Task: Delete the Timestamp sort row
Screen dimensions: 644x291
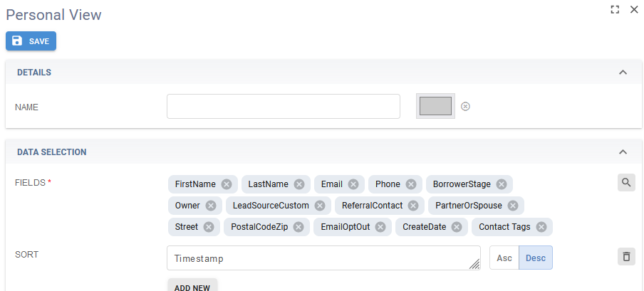Action: [x=626, y=257]
